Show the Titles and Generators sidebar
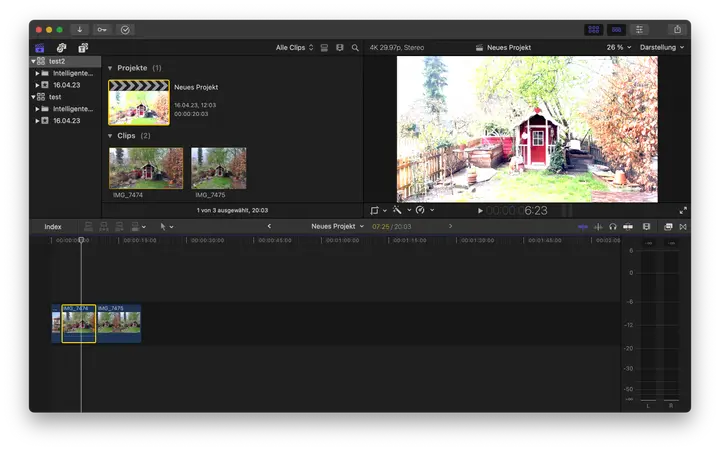 [83, 48]
